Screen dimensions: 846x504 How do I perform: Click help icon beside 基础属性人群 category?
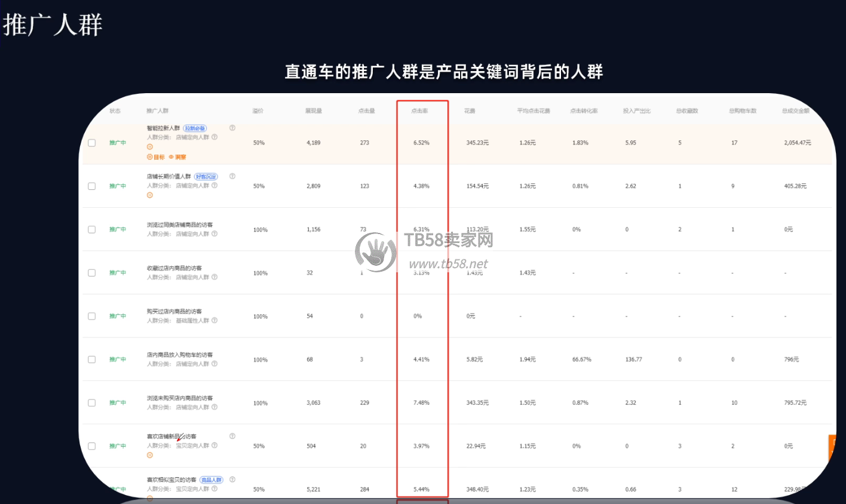[x=214, y=321]
